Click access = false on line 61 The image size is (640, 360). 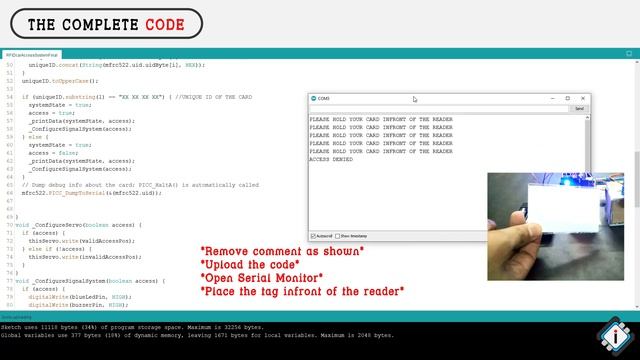(x=53, y=153)
